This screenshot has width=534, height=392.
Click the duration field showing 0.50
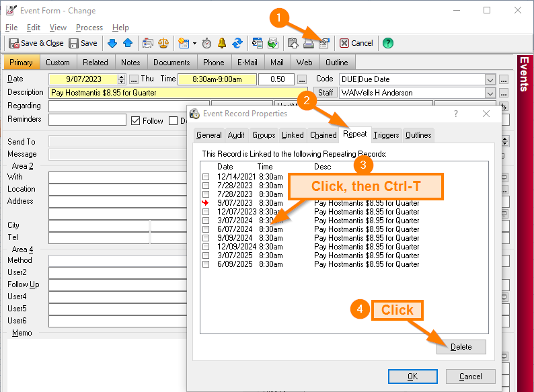pyautogui.click(x=276, y=79)
